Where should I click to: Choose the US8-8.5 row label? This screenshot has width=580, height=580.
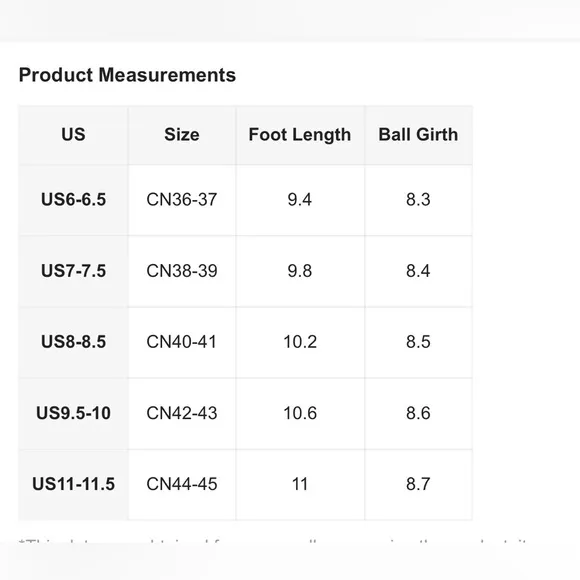pos(73,342)
